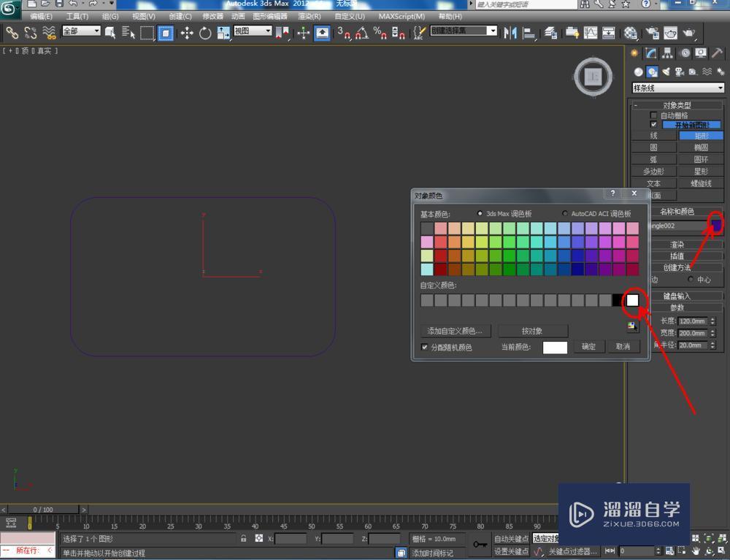This screenshot has width=730, height=560.
Task: Open the 修改器 menu
Action: coord(213,16)
